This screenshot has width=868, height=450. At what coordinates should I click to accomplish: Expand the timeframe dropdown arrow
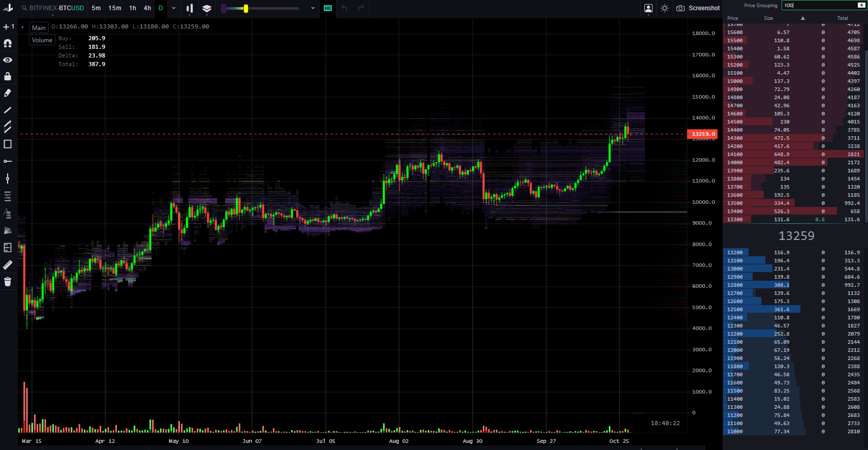[x=174, y=8]
